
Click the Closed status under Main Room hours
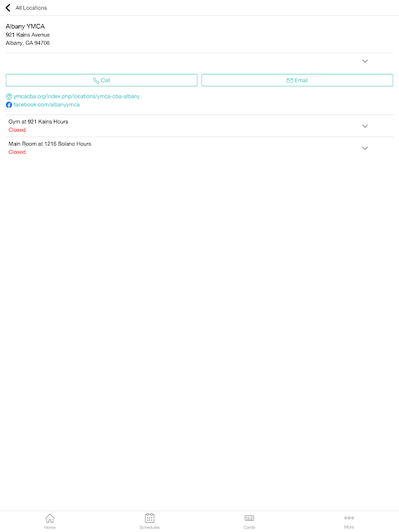[17, 152]
